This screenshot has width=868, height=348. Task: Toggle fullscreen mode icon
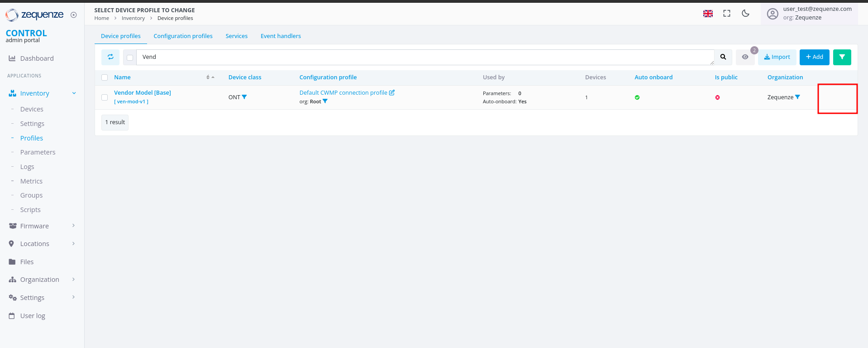point(727,14)
